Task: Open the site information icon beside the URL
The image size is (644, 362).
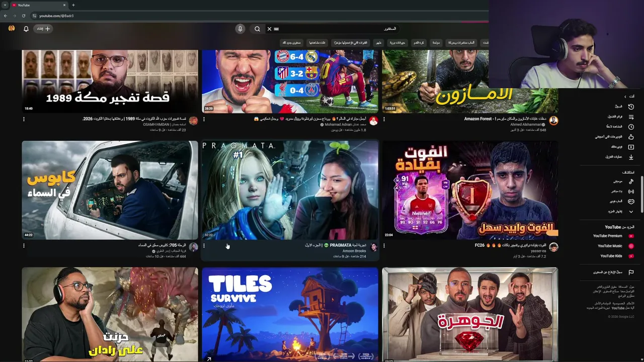Action: click(x=34, y=16)
